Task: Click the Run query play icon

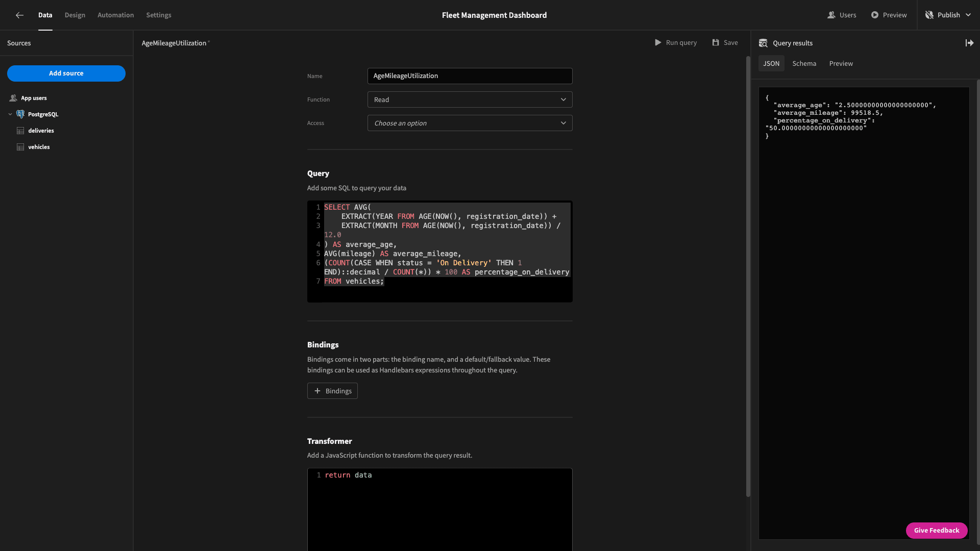Action: 658,43
